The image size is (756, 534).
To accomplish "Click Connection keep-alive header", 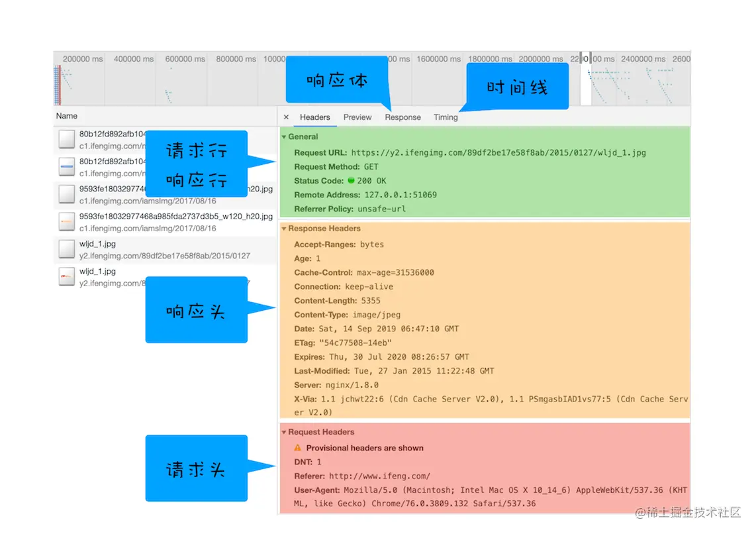I will pyautogui.click(x=344, y=286).
